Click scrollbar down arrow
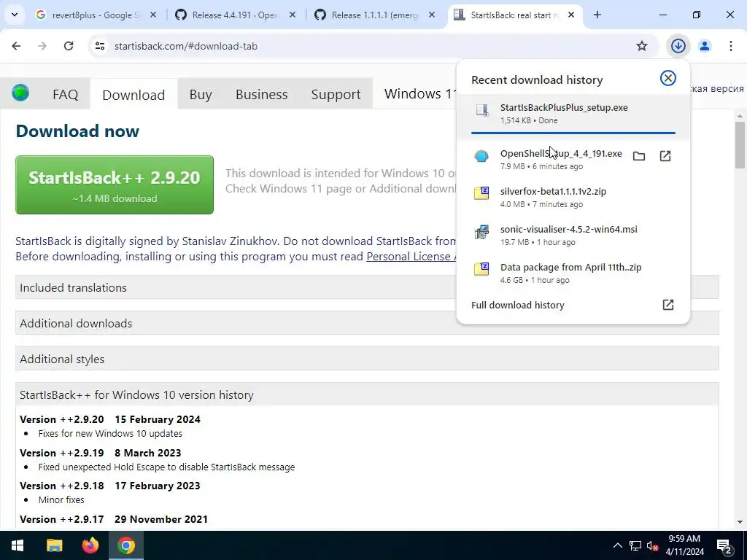Viewport: 747px width, 560px height. [740, 522]
